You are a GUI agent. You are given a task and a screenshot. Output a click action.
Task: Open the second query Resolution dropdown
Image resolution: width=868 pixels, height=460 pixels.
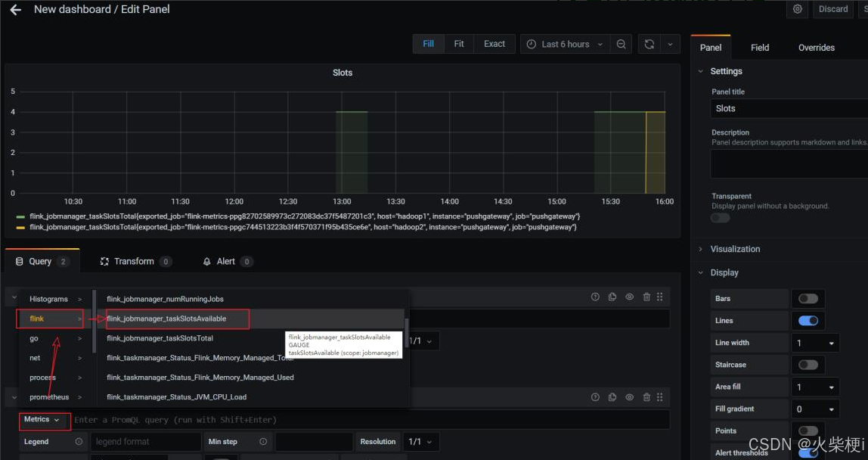coord(420,442)
